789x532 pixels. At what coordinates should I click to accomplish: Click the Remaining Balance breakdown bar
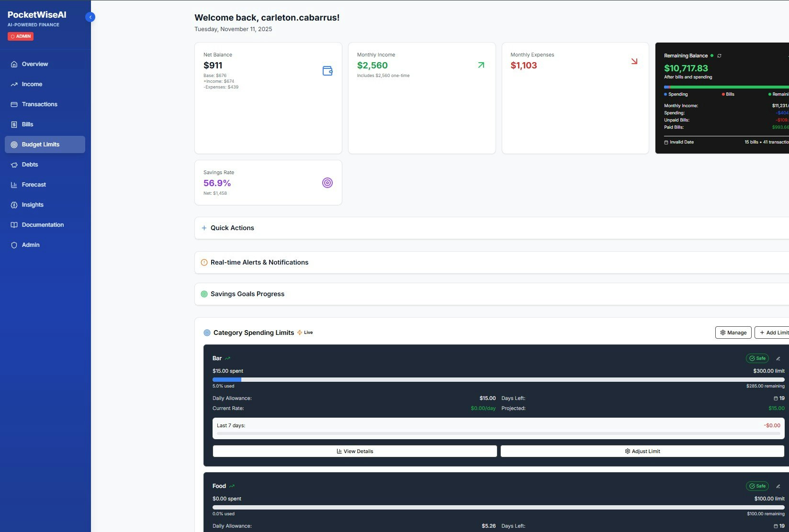coord(726,87)
